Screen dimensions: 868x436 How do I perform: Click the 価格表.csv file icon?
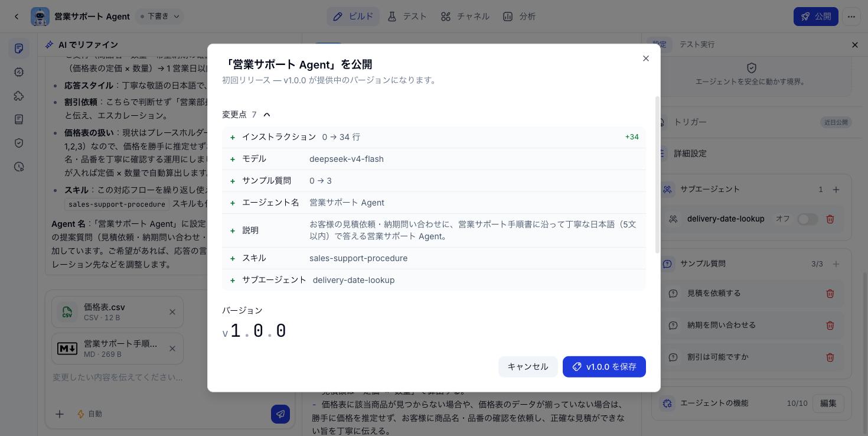tap(67, 312)
